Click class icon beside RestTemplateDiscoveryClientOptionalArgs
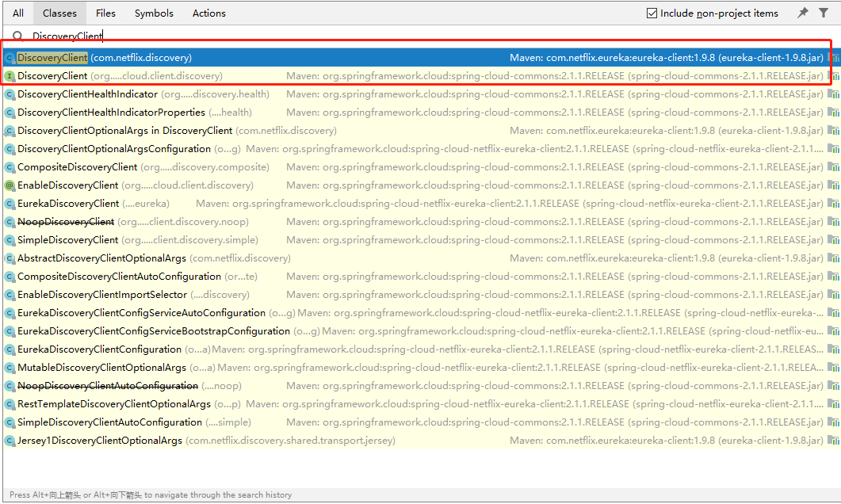841x504 pixels. click(10, 404)
